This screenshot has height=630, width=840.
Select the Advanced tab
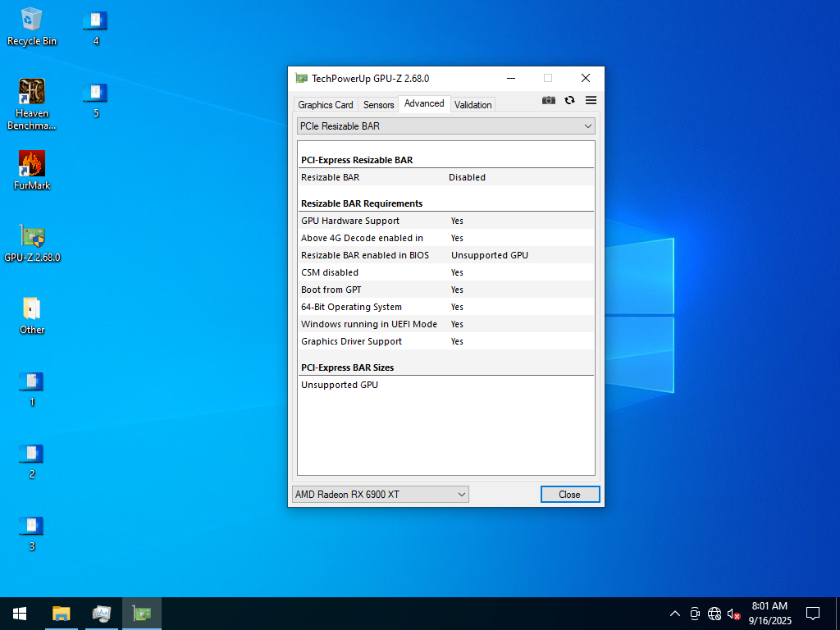[x=424, y=103]
